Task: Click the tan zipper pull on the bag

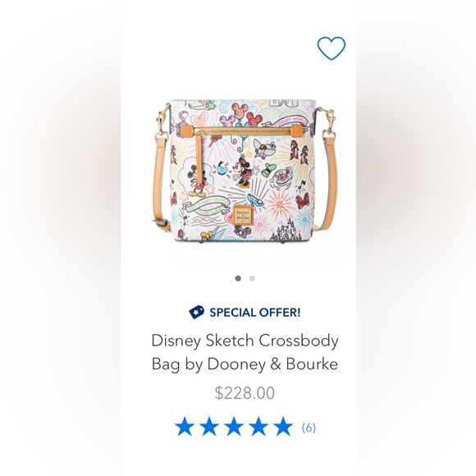Action: [x=200, y=158]
